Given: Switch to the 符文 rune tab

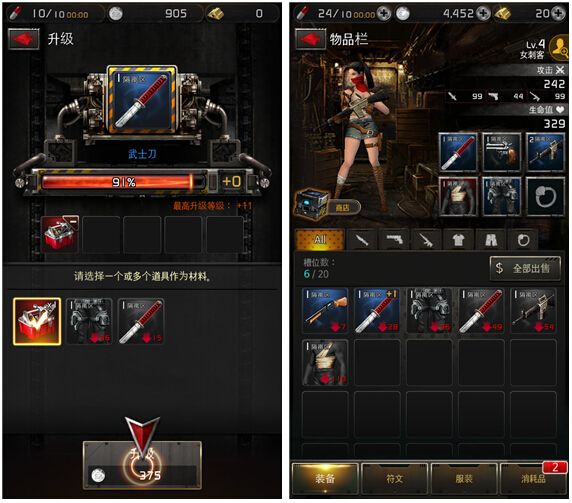Looking at the screenshot, I should pyautogui.click(x=394, y=478).
